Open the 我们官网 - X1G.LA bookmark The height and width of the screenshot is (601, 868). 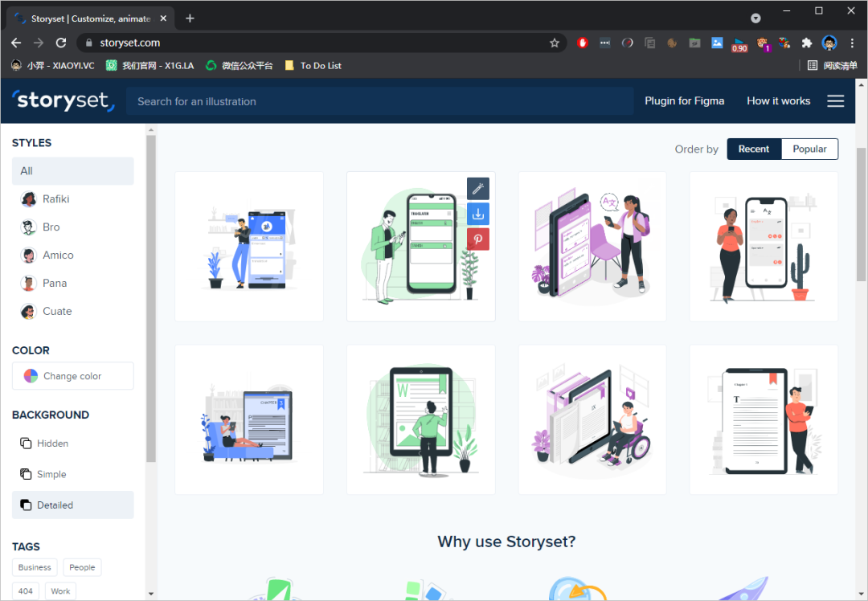tap(150, 65)
